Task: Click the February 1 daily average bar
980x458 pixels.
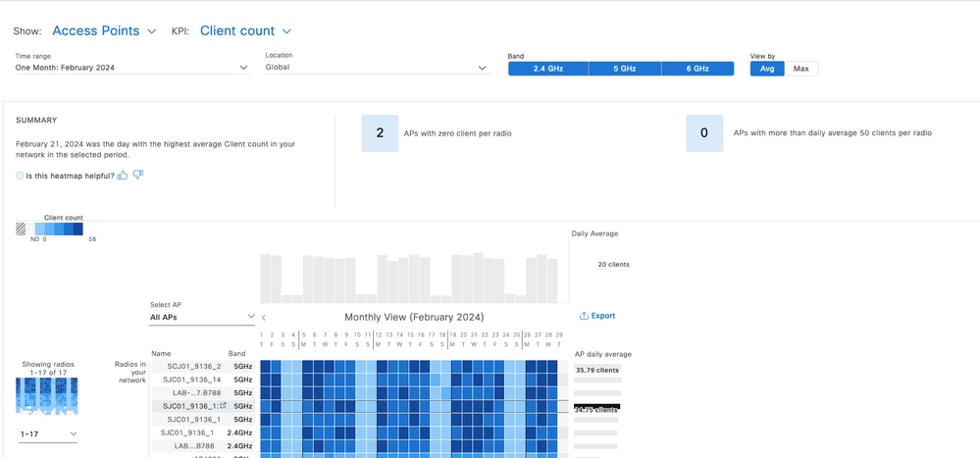Action: [x=265, y=279]
